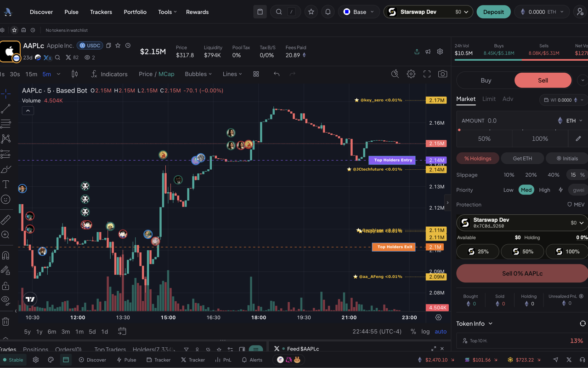Toggle log scale on chart
Image resolution: width=588 pixels, height=368 pixels.
tap(425, 331)
